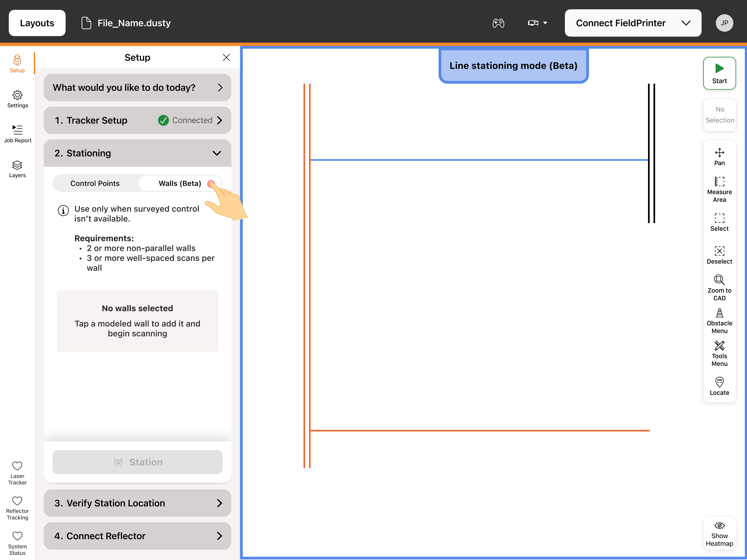This screenshot has height=560, width=747.
Task: Click the info icon beside usage note
Action: coord(63,211)
